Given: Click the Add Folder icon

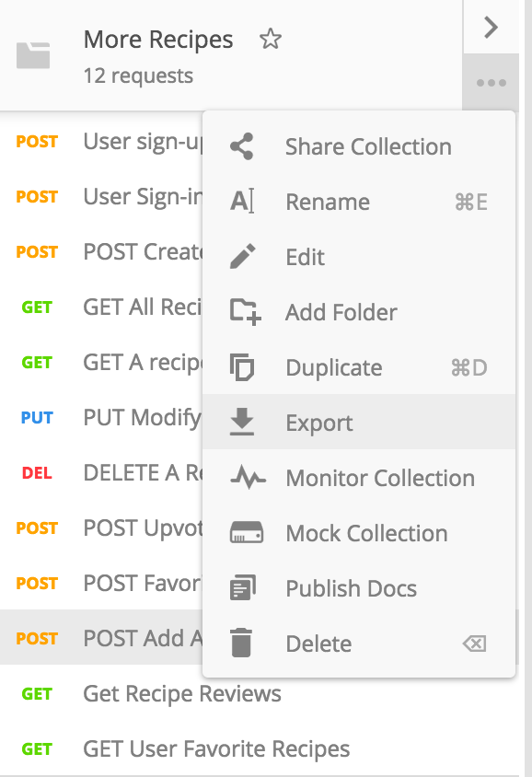Looking at the screenshot, I should 242,311.
